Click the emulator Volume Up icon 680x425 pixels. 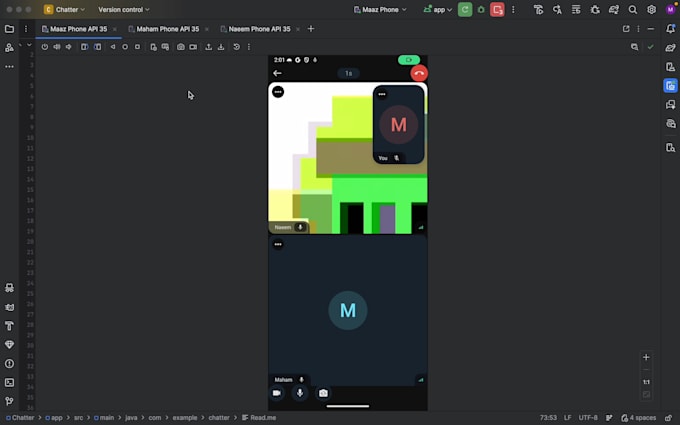[57, 47]
